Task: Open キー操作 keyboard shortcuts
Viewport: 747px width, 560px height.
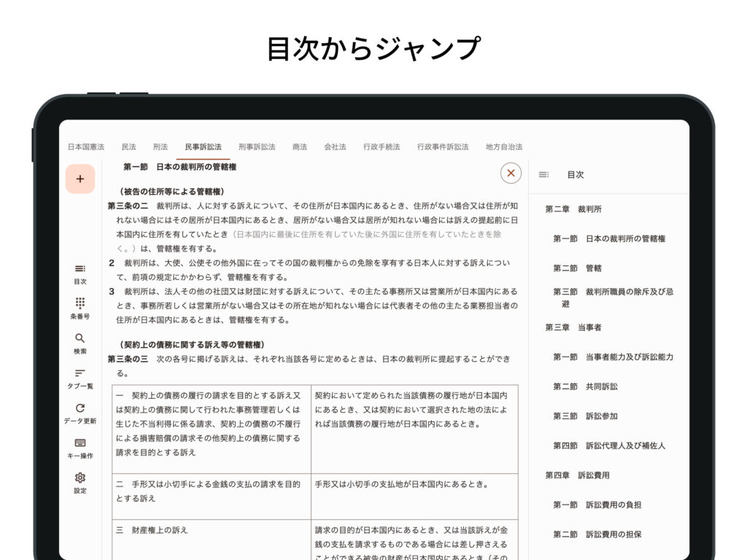Action: (x=80, y=448)
